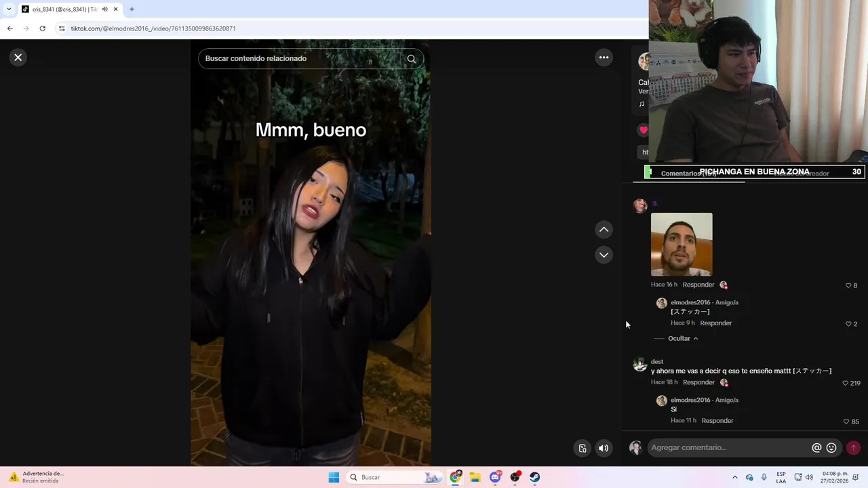Open Steam from the taskbar
The height and width of the screenshot is (488, 868).
(534, 477)
